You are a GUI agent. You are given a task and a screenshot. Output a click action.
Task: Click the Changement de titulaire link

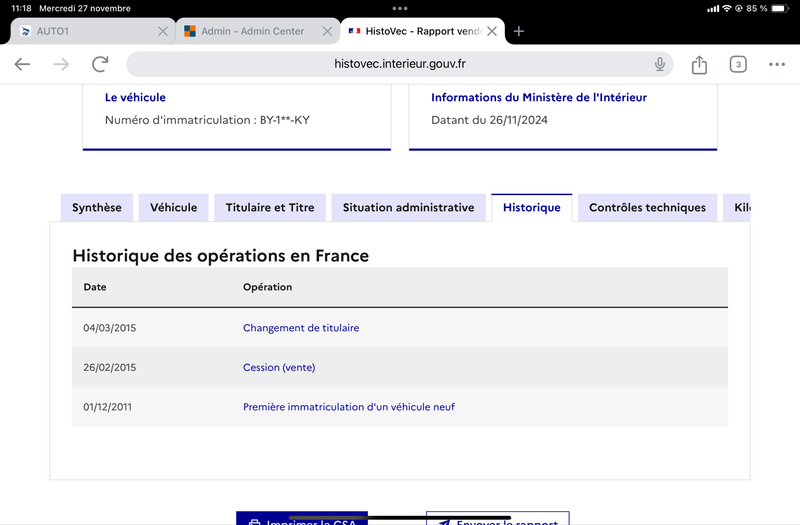pos(301,328)
